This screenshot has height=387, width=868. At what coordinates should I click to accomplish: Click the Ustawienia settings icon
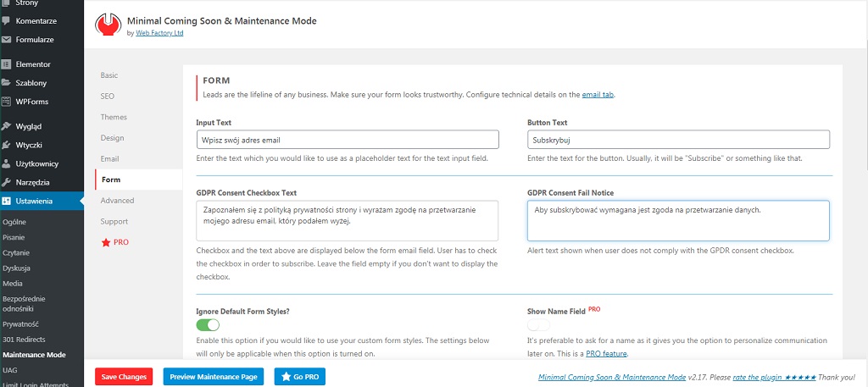6,202
